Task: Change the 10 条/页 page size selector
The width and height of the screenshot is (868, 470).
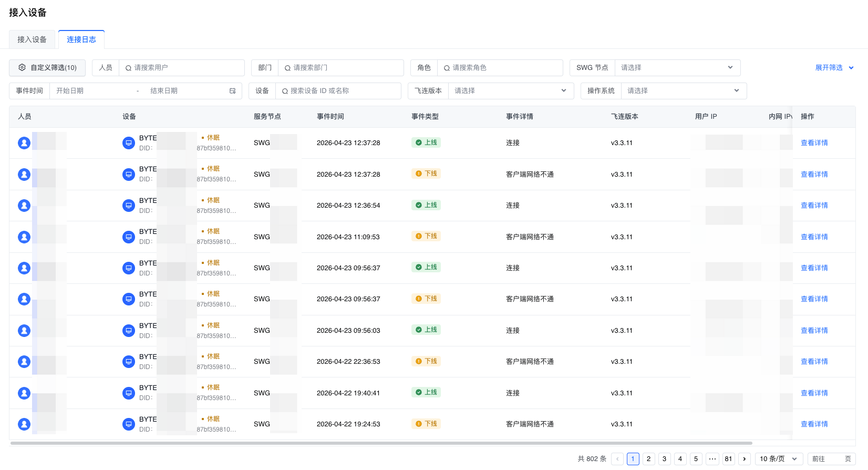Action: 778,459
